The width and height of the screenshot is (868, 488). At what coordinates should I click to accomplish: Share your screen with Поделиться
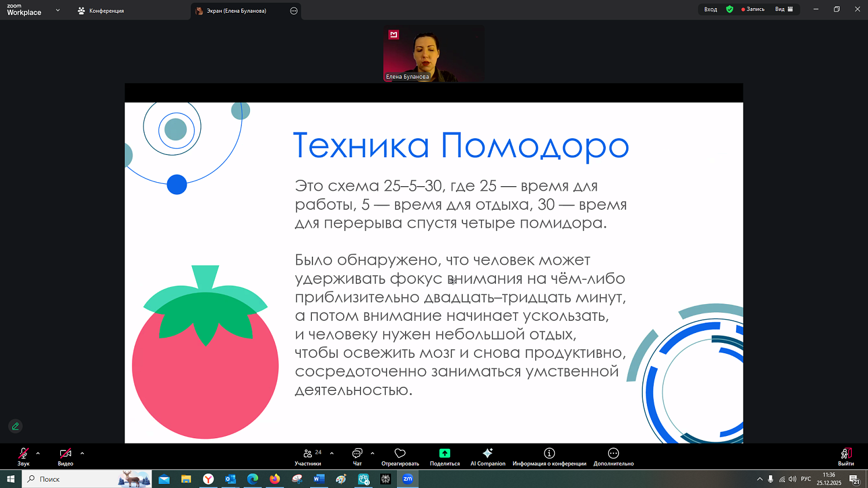coord(444,457)
